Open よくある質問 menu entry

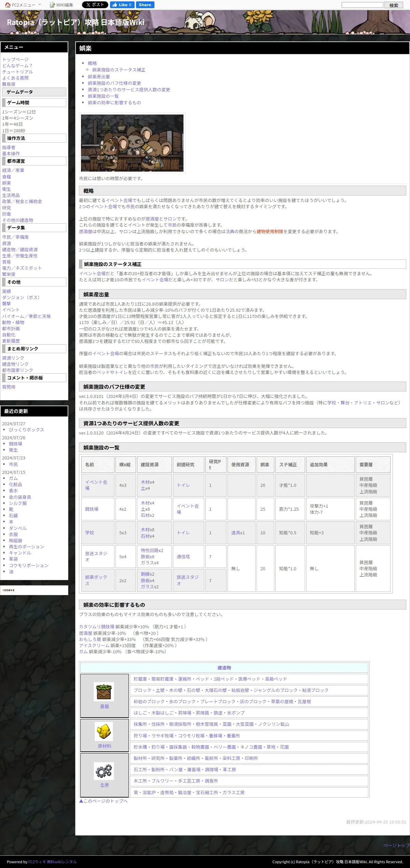pyautogui.click(x=15, y=78)
